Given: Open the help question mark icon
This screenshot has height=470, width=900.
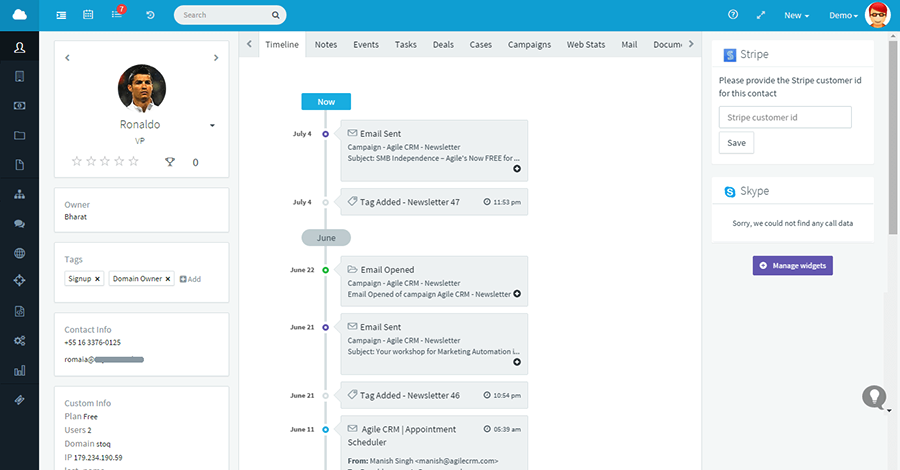Looking at the screenshot, I should [x=733, y=15].
